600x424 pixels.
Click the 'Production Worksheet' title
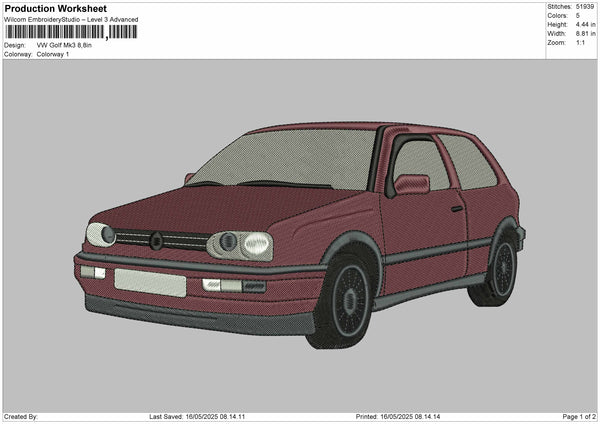click(x=55, y=8)
